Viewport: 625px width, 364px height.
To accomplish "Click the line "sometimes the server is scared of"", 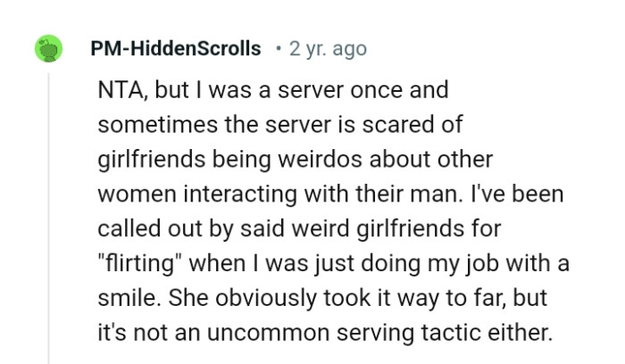I will tap(279, 124).
